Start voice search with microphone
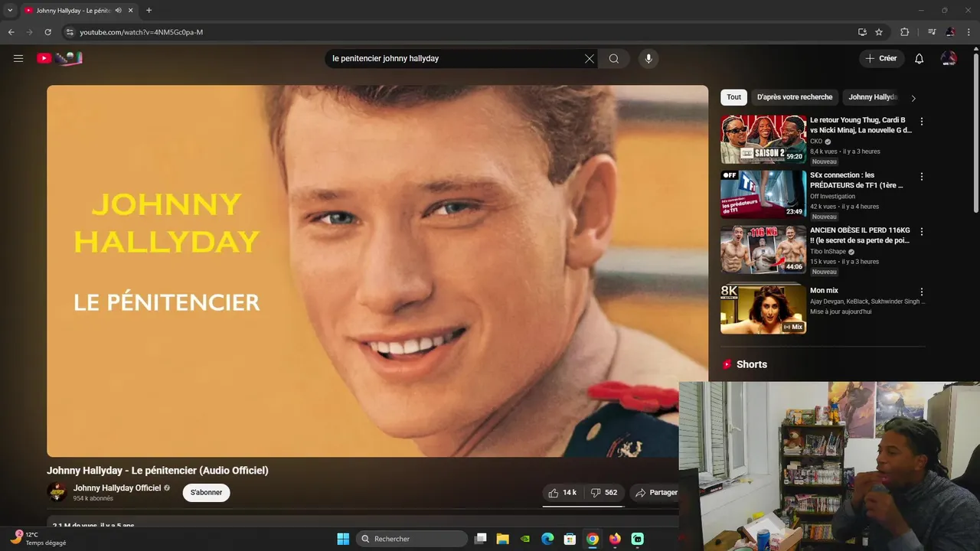 648,59
